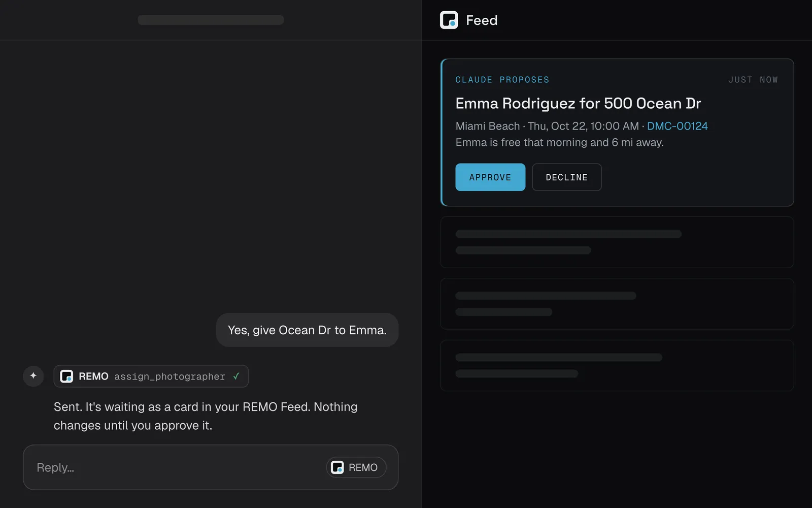Click the green checkmark on the tool chip
Screen dimensions: 812x508
click(236, 376)
